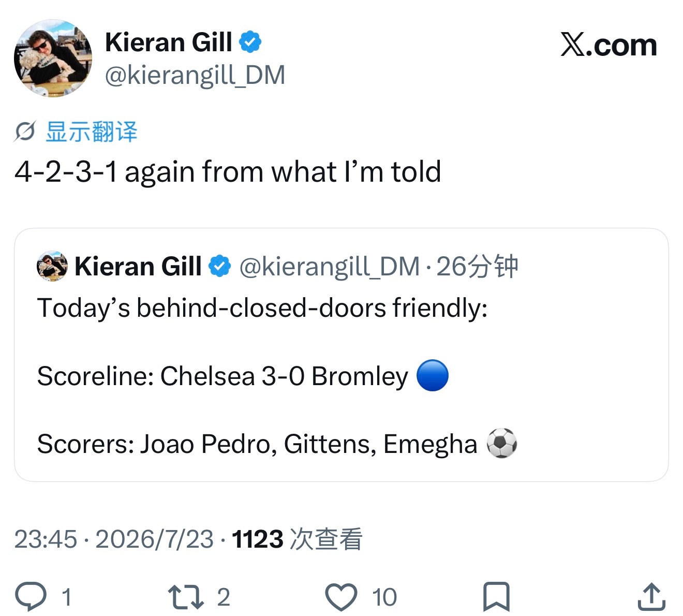Click the 1123 次查看 view count
The image size is (683, 616).
tap(297, 539)
